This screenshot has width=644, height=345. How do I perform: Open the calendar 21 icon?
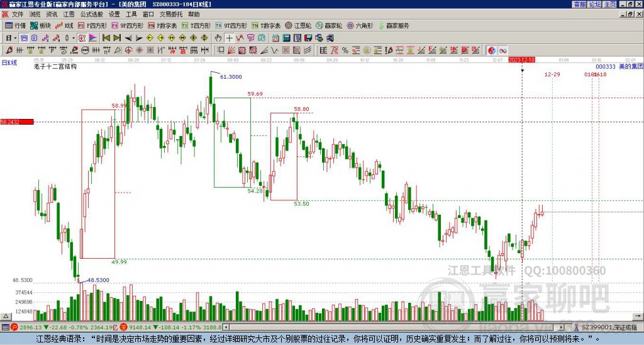click(275, 38)
